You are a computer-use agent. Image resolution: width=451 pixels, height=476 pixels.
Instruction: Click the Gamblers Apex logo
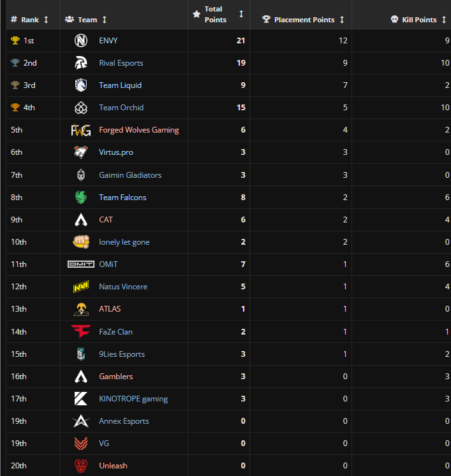(x=81, y=377)
